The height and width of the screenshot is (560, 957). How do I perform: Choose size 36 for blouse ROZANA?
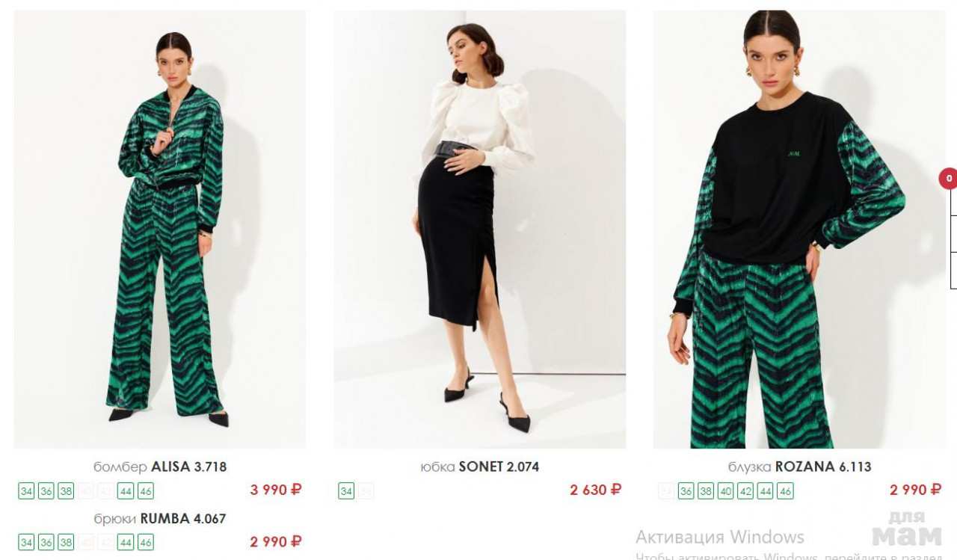pos(686,491)
